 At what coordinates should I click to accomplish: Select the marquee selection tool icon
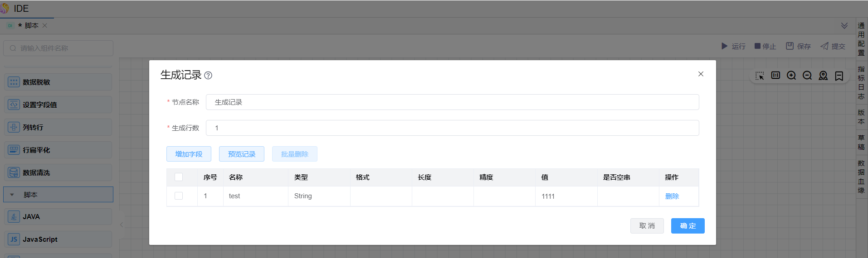click(x=760, y=76)
